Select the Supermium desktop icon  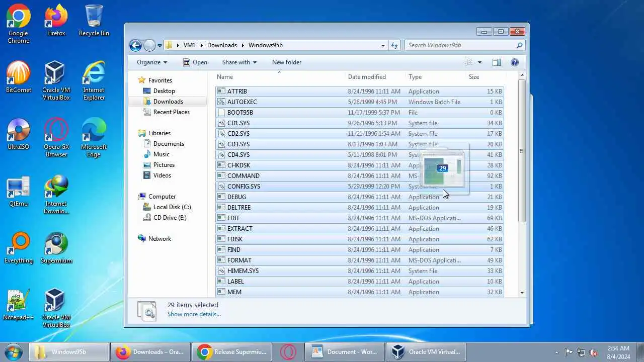click(56, 248)
